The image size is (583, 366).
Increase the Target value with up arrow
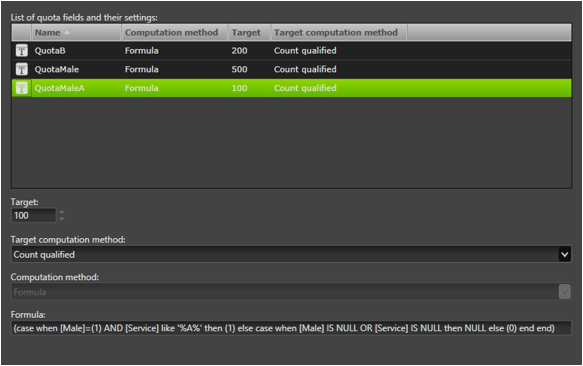click(62, 212)
